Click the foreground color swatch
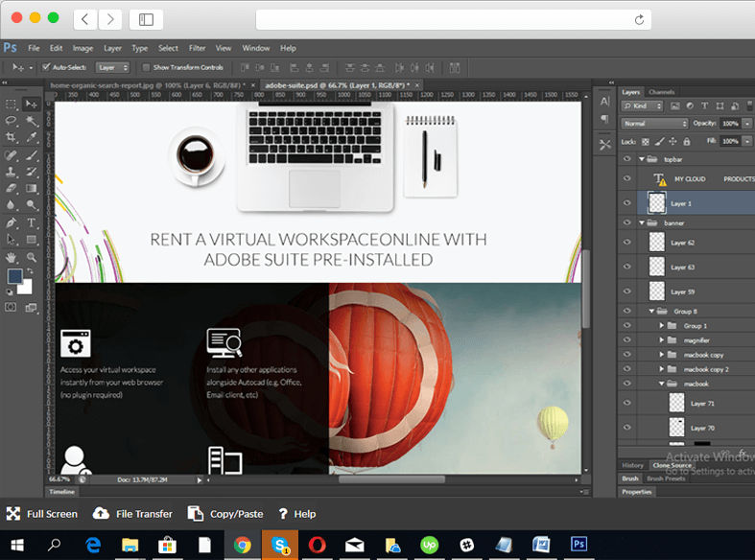This screenshot has width=755, height=560. [x=15, y=276]
